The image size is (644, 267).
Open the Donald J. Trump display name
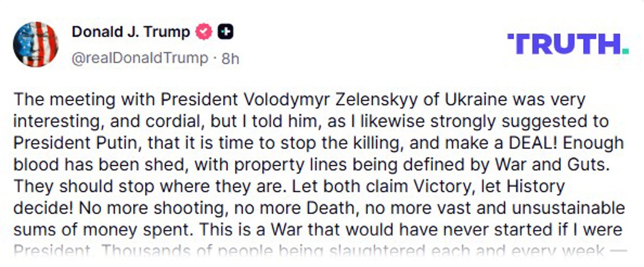coord(131,32)
